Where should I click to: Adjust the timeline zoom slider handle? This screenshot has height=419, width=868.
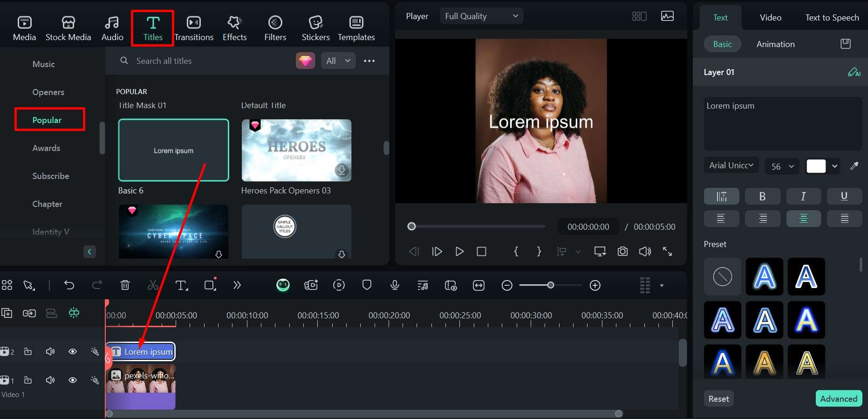point(551,285)
